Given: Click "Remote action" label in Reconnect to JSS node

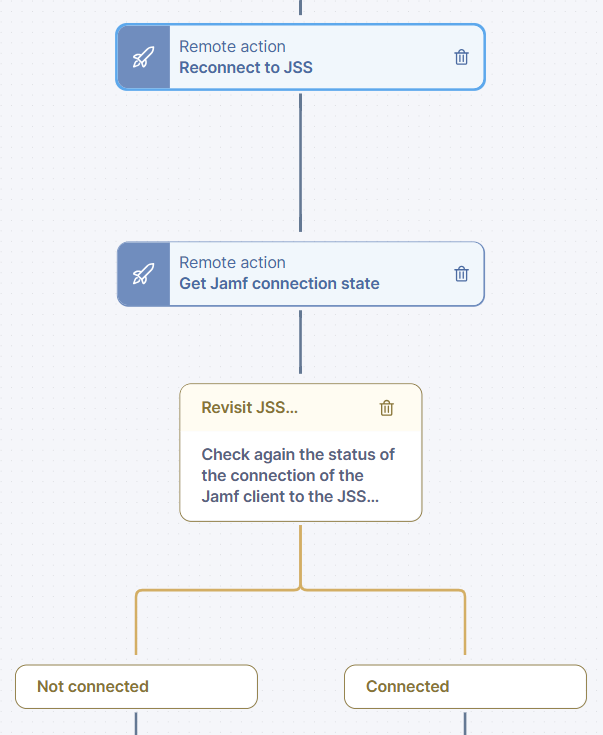Looking at the screenshot, I should point(232,46).
